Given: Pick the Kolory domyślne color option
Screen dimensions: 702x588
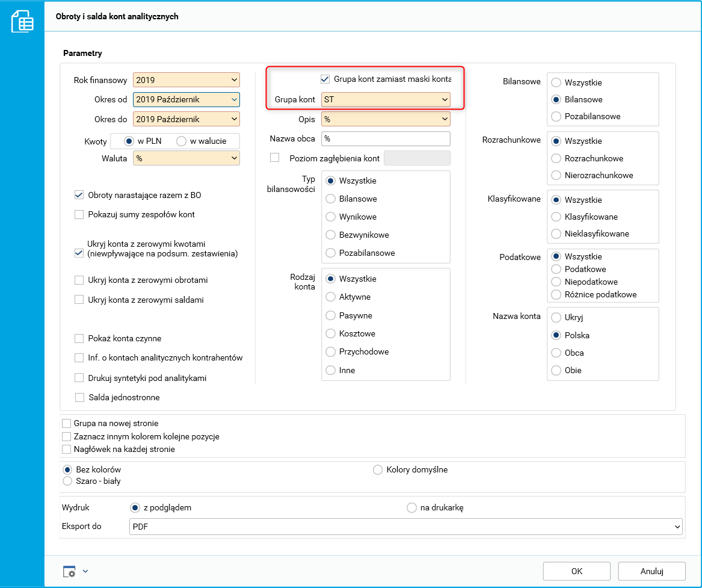Looking at the screenshot, I should (378, 469).
